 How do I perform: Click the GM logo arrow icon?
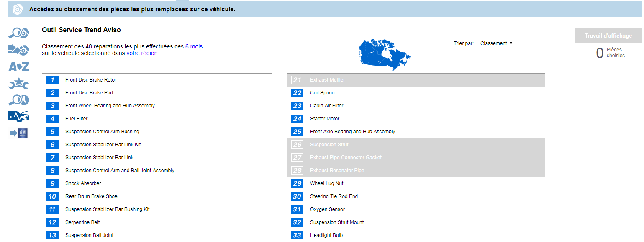tap(18, 133)
